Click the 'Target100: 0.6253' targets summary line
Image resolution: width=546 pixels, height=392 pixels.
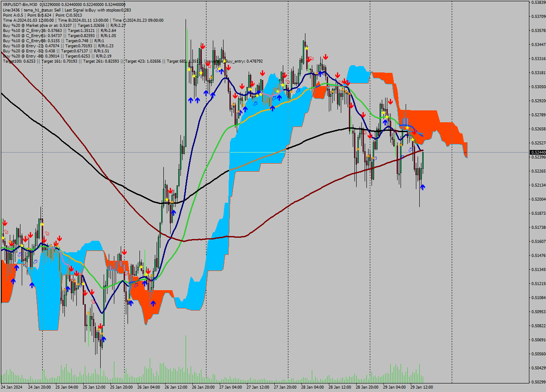133,61
